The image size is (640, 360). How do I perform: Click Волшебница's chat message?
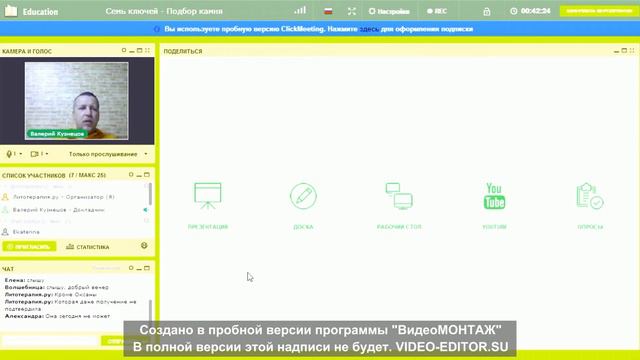point(57,287)
